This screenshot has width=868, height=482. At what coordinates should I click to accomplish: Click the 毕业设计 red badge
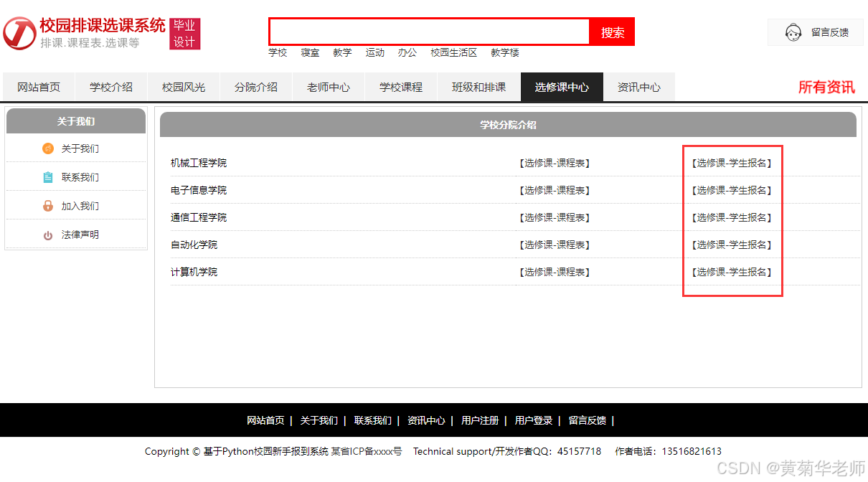184,34
